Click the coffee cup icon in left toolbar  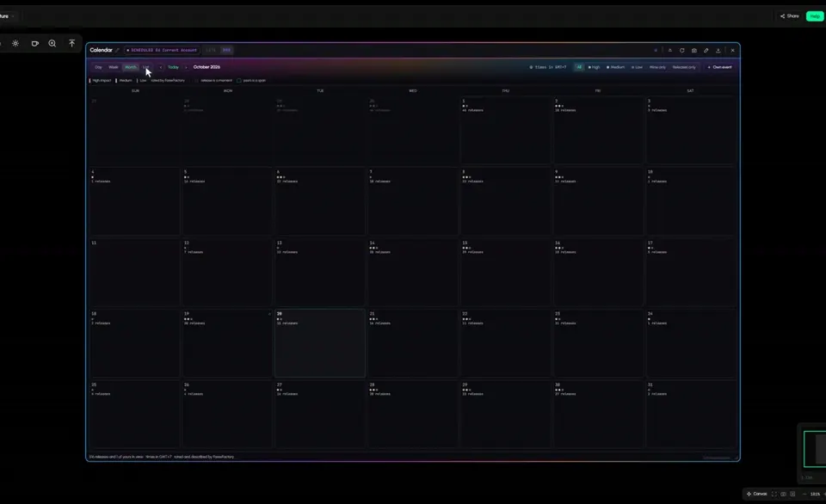click(34, 43)
